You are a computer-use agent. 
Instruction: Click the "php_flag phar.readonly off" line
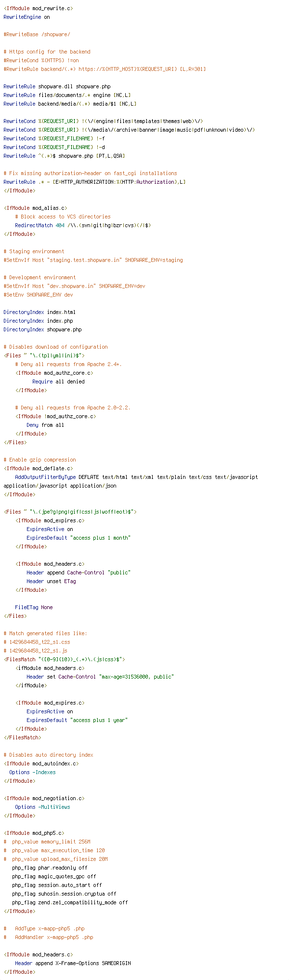[50, 868]
